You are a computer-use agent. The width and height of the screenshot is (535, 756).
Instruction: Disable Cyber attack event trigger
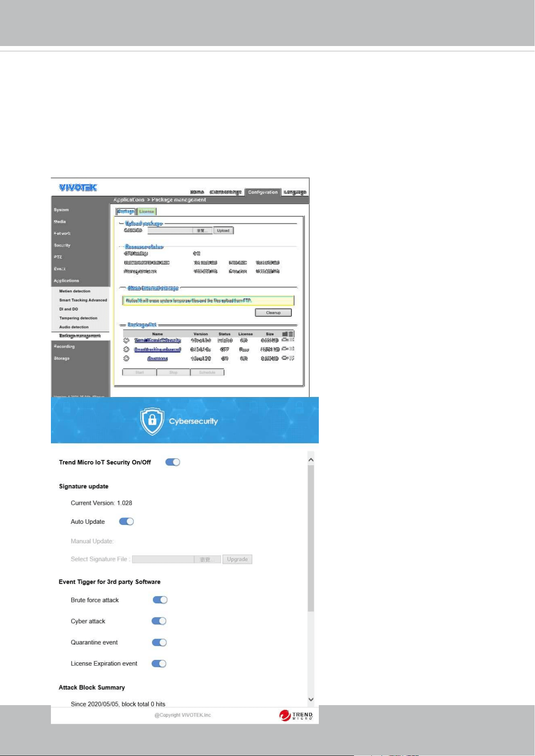(159, 621)
